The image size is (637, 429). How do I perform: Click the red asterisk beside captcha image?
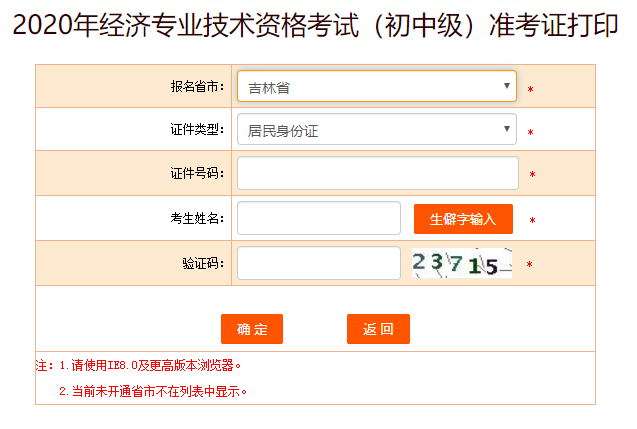529,265
